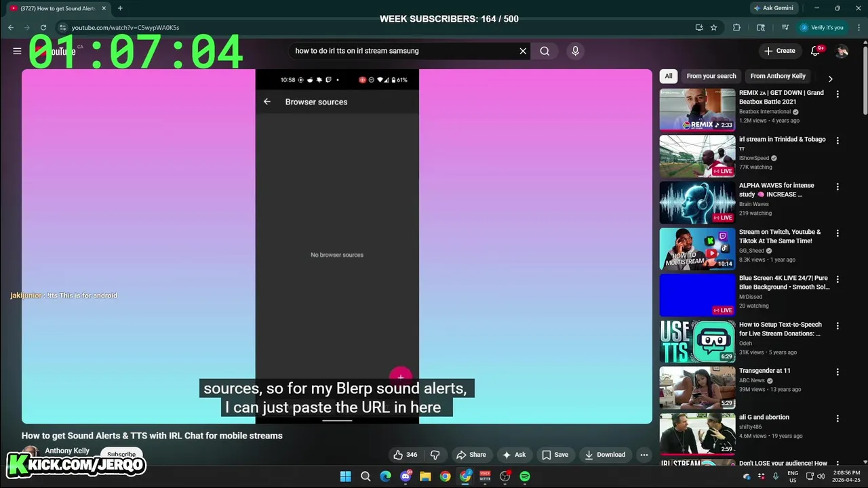Like the video with thumbs up

pyautogui.click(x=406, y=455)
